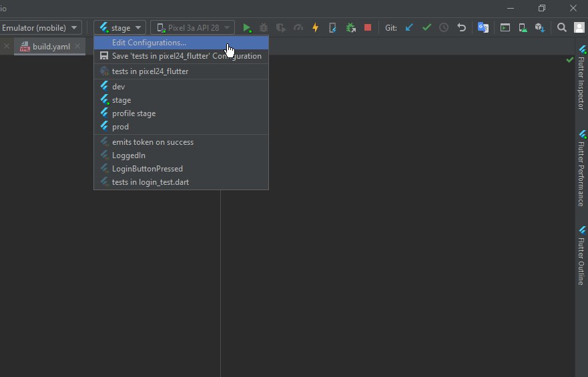
Task: Open the Flutter Inspector side panel
Action: (x=581, y=78)
